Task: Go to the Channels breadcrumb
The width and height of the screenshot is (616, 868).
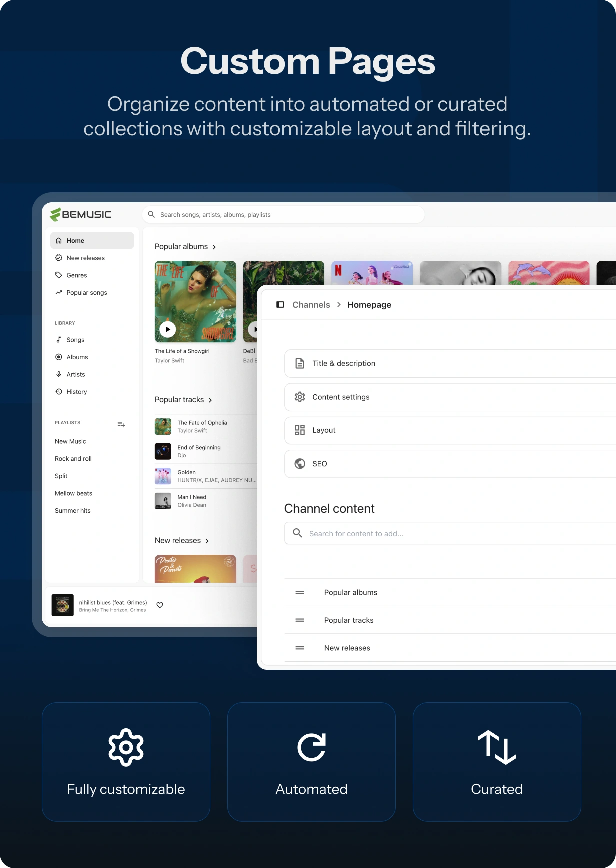Action: tap(311, 305)
